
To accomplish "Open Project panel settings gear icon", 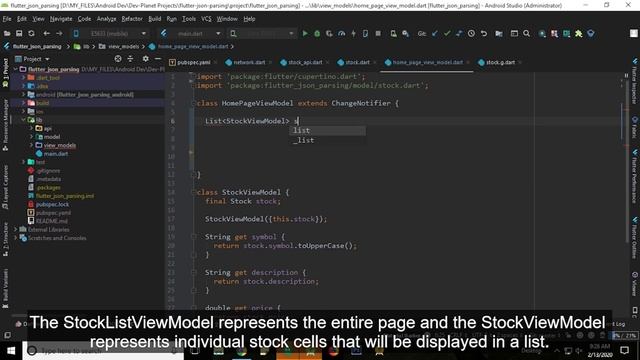I will click(145, 59).
